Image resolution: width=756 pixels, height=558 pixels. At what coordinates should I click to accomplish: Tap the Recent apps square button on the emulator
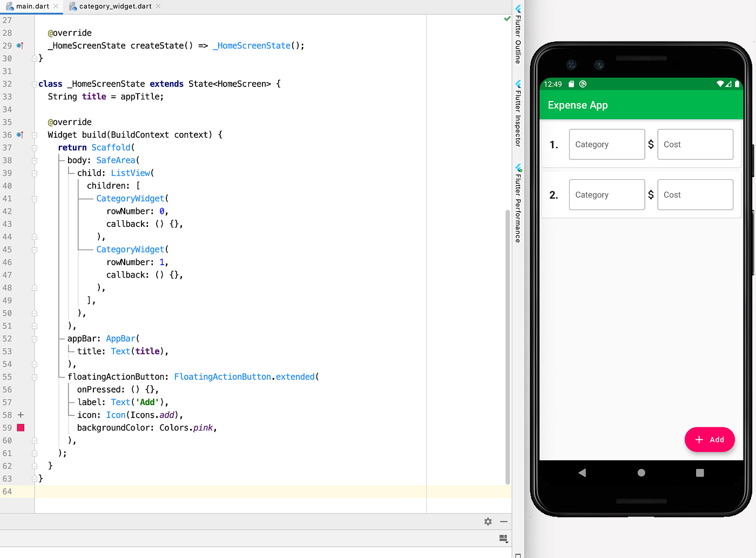click(x=699, y=472)
